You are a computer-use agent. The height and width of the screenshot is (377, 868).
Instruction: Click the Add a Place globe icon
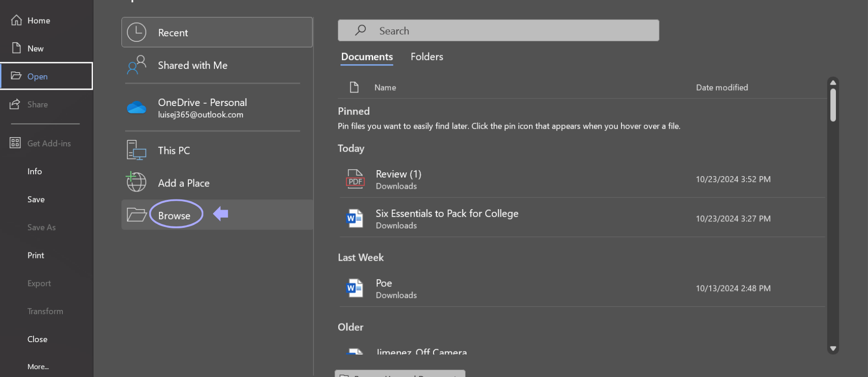136,182
